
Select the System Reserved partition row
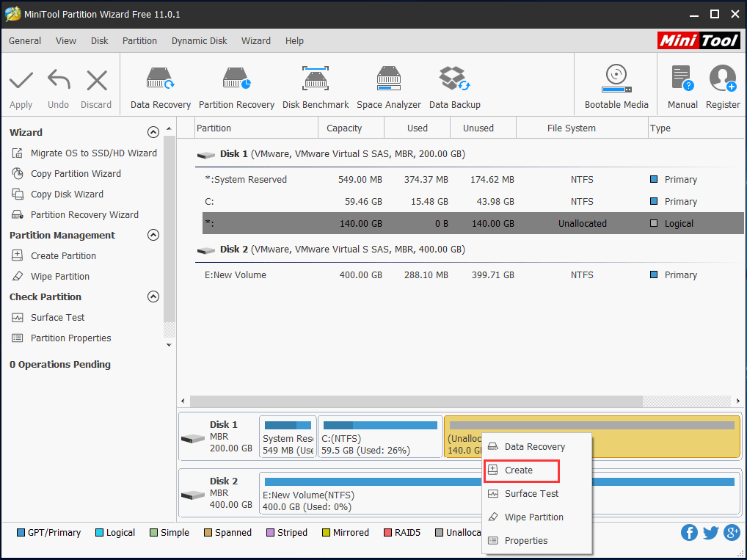pos(473,179)
